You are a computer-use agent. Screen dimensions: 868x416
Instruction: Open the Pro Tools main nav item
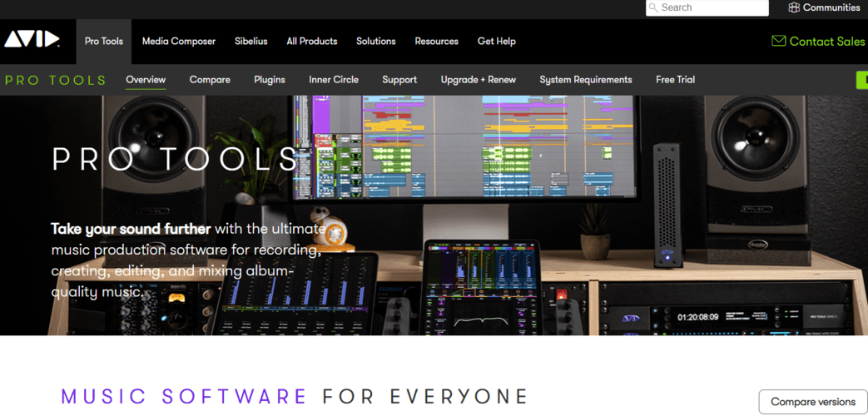pos(104,42)
